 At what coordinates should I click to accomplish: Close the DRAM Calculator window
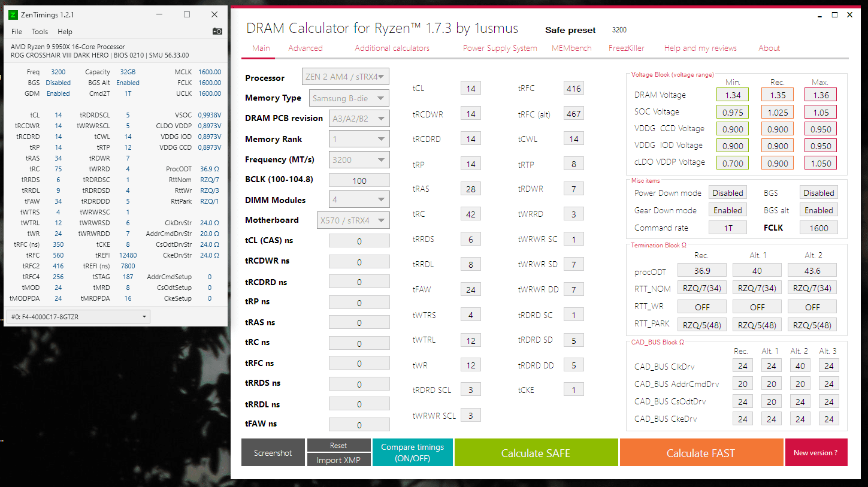pyautogui.click(x=849, y=16)
